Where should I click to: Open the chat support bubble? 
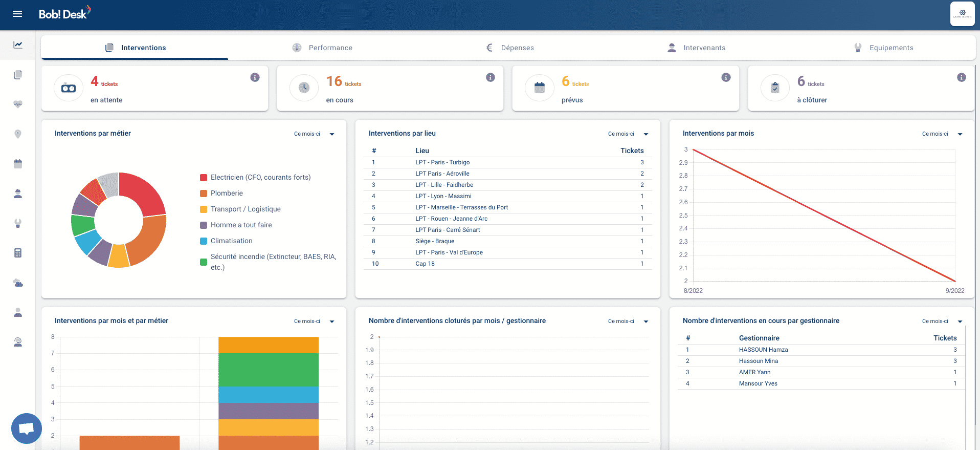point(27,428)
